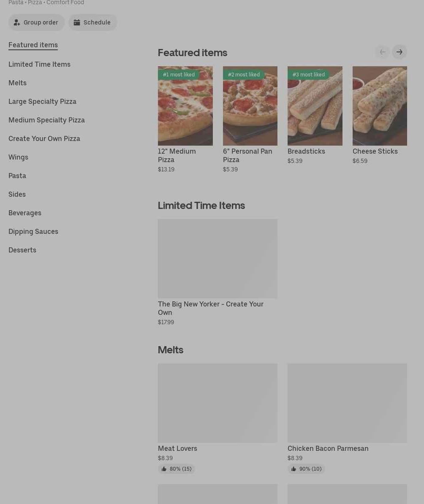Select the Breadsticks item image
Screen dimensions: 424x504
315,106
